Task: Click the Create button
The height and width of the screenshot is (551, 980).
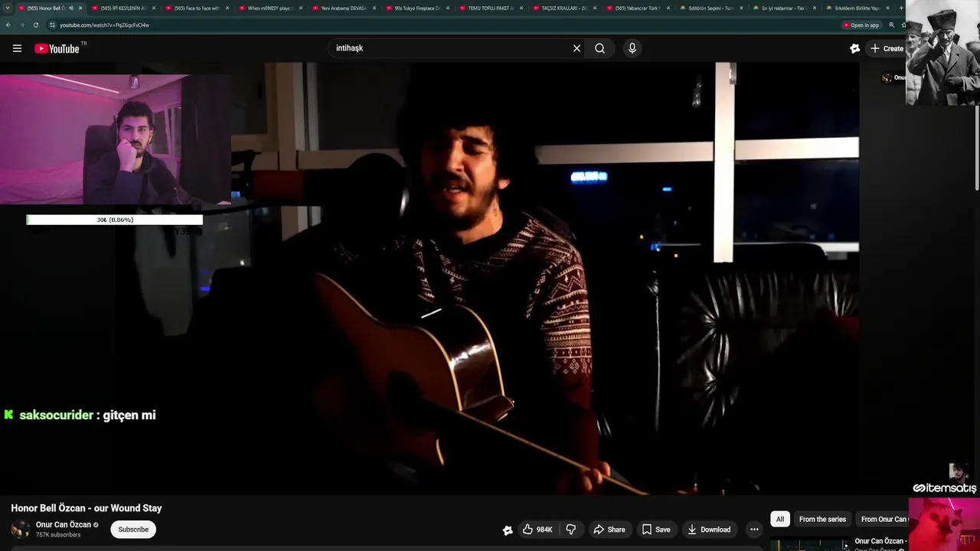Action: pyautogui.click(x=887, y=48)
